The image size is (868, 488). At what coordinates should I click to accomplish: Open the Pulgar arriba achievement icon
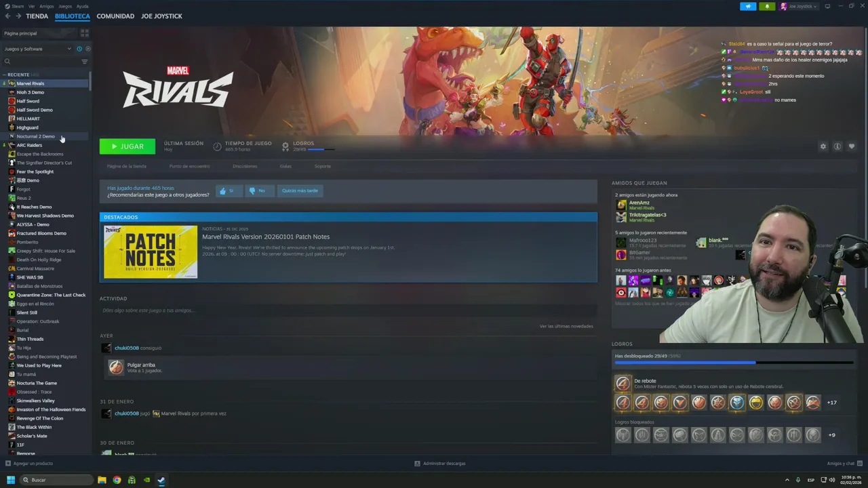click(x=116, y=367)
